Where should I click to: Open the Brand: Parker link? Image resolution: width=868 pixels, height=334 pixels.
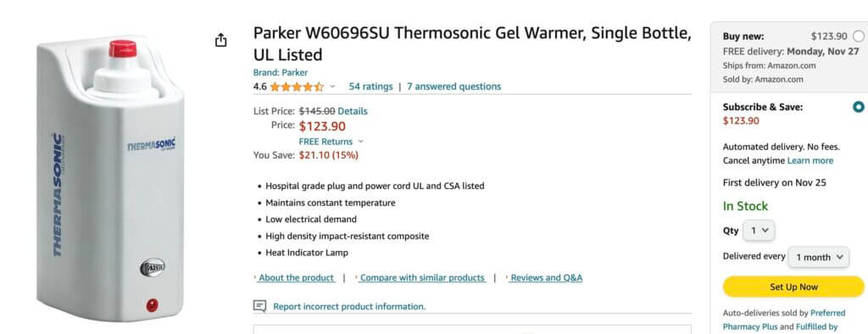click(280, 73)
